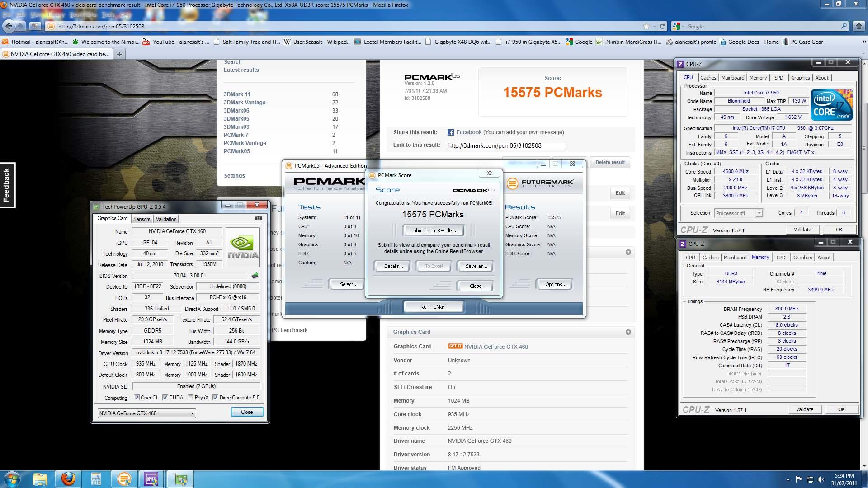The width and height of the screenshot is (868, 488).
Task: Click GPU-Z screenshot camera icon
Action: 258,218
